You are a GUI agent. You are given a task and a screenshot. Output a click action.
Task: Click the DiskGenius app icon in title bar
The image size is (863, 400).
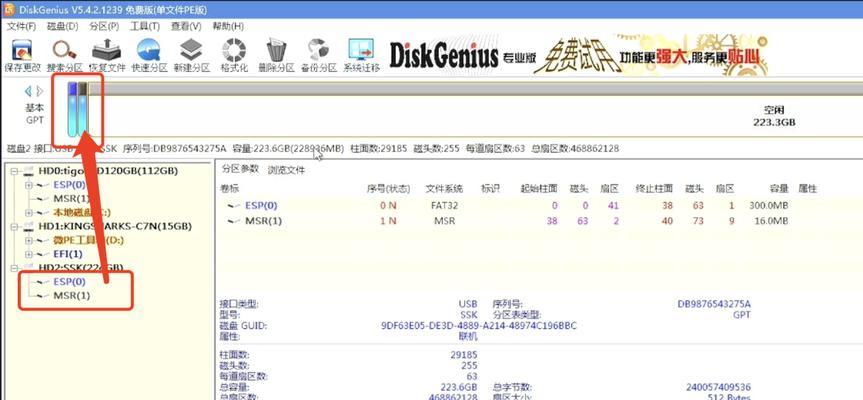[x=9, y=8]
